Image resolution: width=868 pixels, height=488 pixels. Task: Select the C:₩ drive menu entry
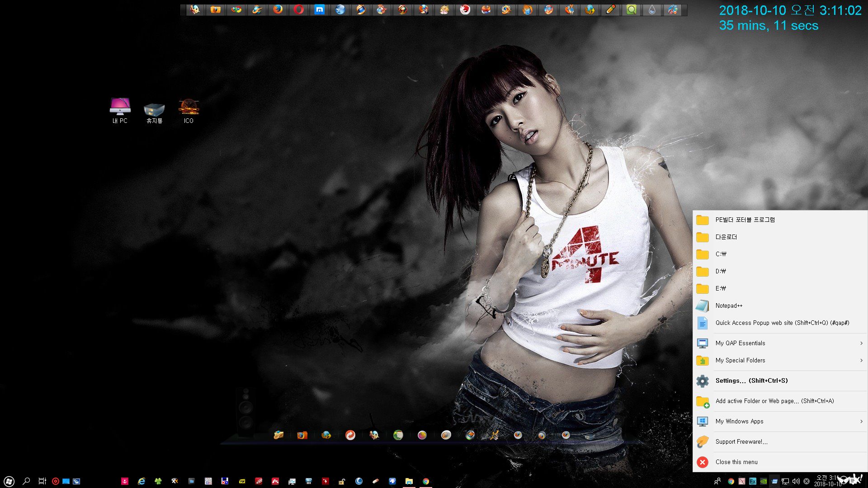click(780, 254)
